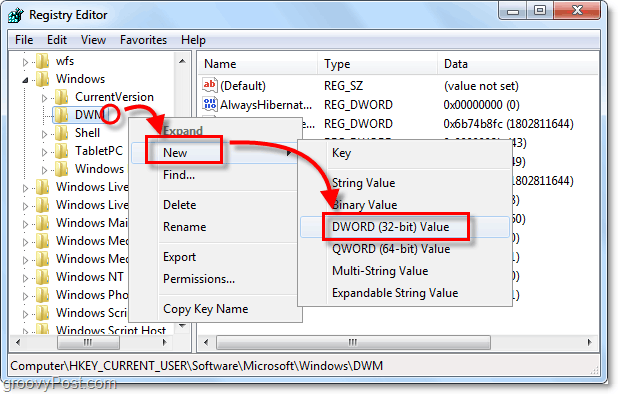Collapse the Windows tree node
Screen dimensions: 618x394
coord(26,80)
